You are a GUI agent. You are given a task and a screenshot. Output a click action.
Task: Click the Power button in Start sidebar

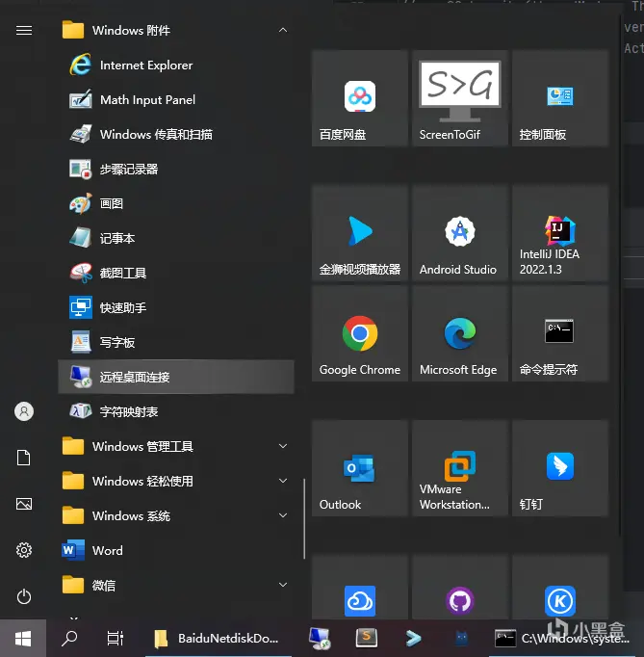coord(24,596)
